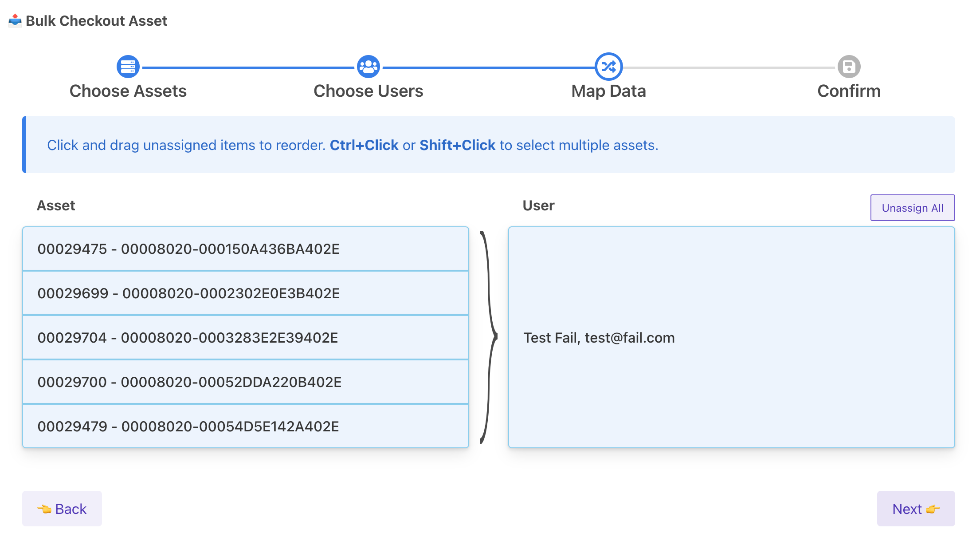This screenshot has height=537, width=980.
Task: Select asset 00029479 row
Action: 246,426
